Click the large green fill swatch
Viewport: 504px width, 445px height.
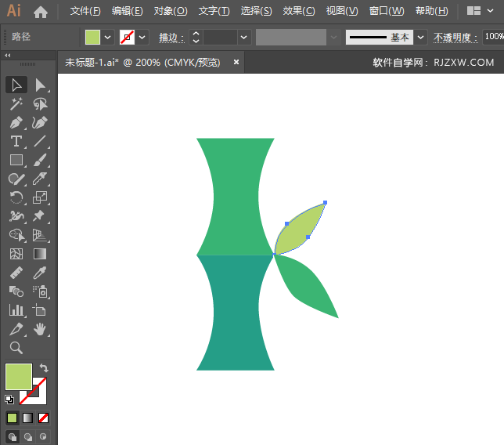19,376
